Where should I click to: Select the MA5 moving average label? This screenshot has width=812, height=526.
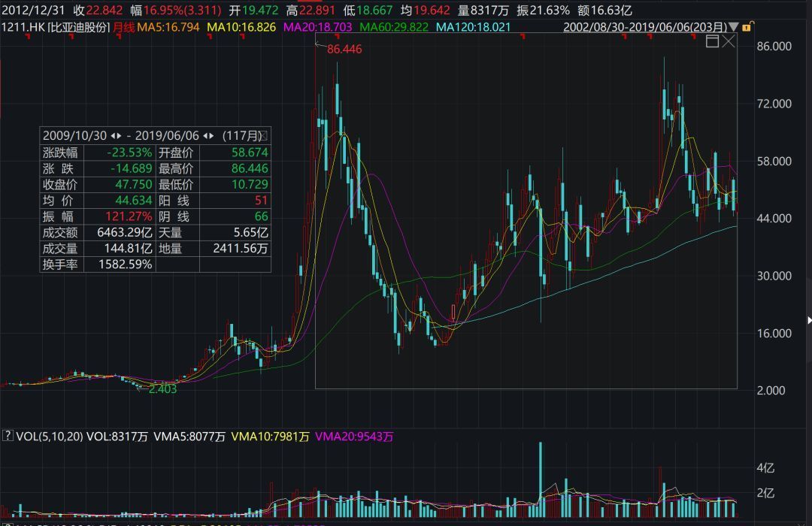tap(168, 27)
